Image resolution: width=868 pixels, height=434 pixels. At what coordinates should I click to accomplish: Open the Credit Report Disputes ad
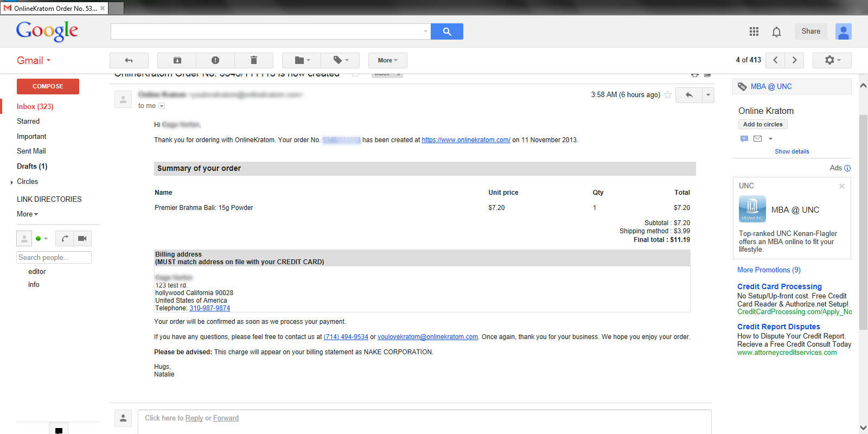click(x=778, y=327)
